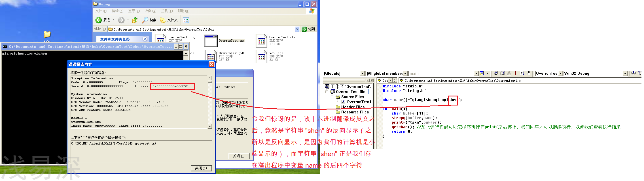The height and width of the screenshot is (181, 644).
Task: Collapse the Source Files tree node
Action: [x=332, y=97]
